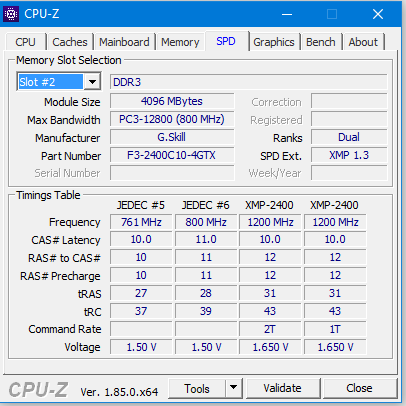
Task: Click the tRAS value 27
Action: point(141,293)
